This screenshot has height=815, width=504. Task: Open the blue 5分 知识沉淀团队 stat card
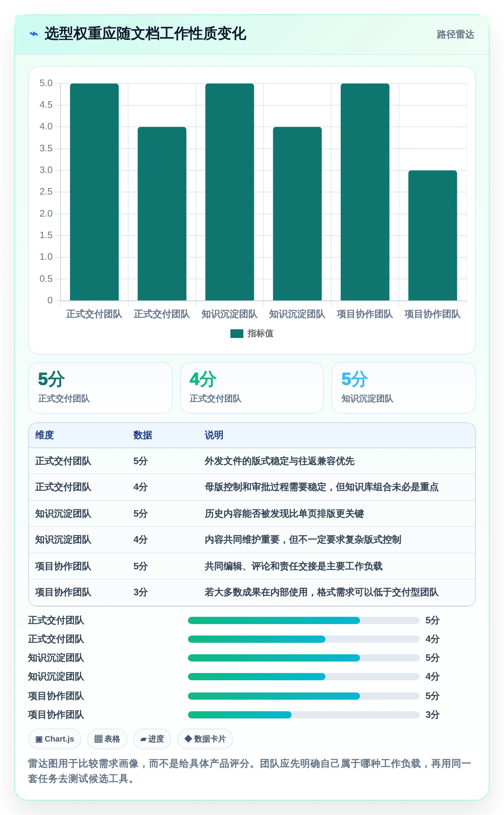click(x=404, y=388)
